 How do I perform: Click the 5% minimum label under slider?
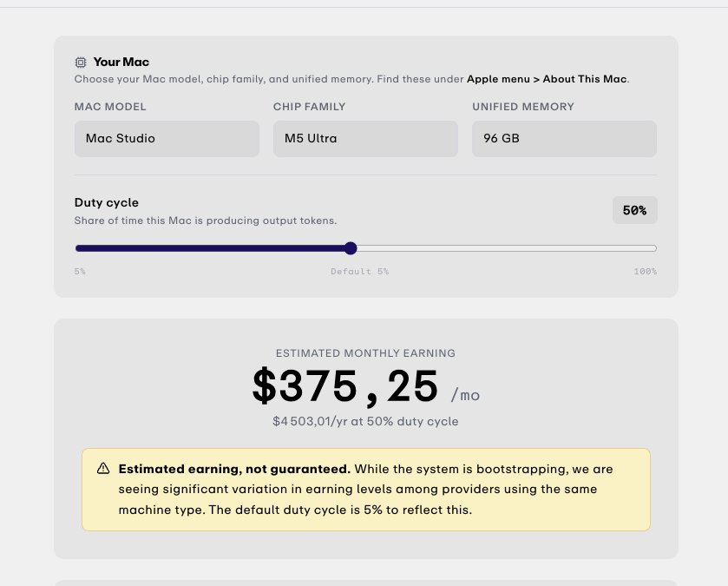click(x=80, y=271)
